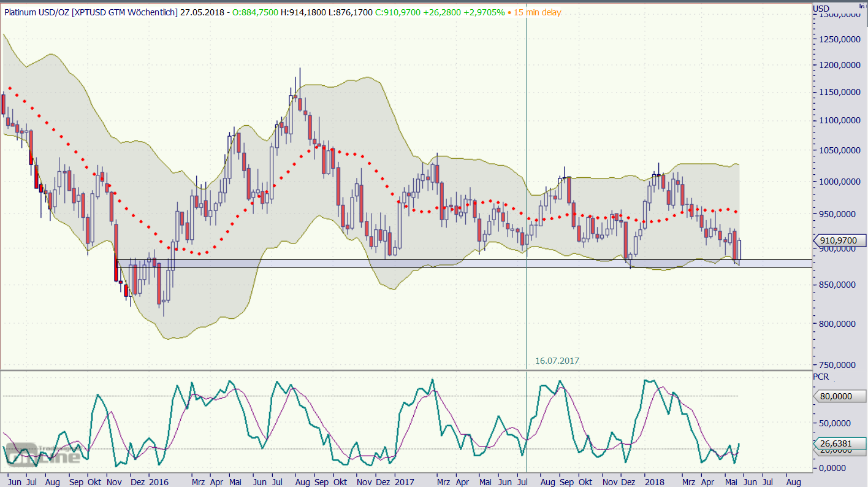Click the divider between price and PCR panels
This screenshot has width=868, height=487.
click(x=405, y=370)
